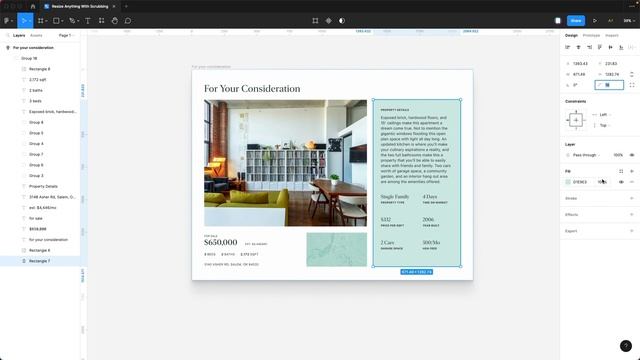Select the Move tool
Viewport: 640px width, 360px height.
coord(24,20)
